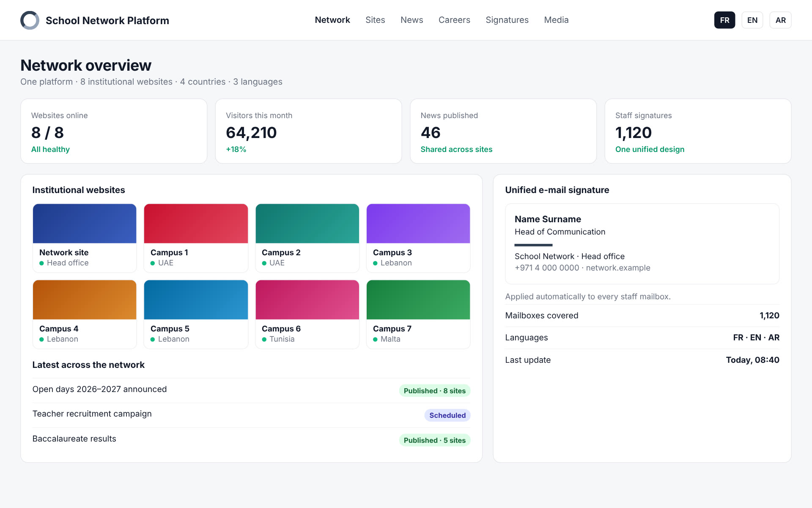Select the blue Network site banner
The width and height of the screenshot is (812, 508).
[x=85, y=224]
